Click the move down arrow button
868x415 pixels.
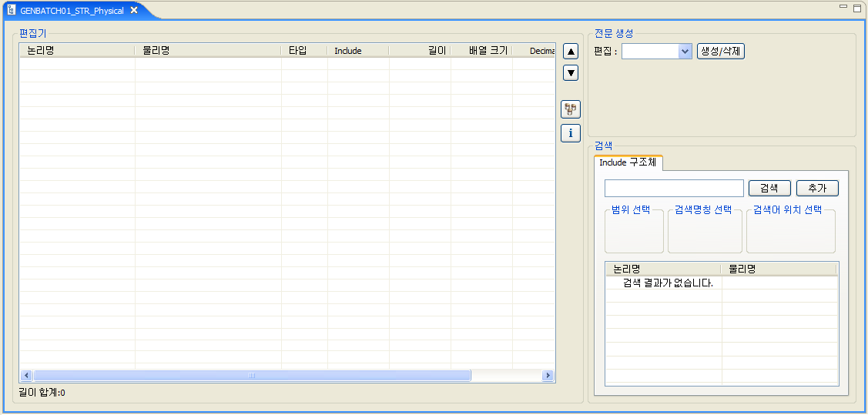click(571, 73)
